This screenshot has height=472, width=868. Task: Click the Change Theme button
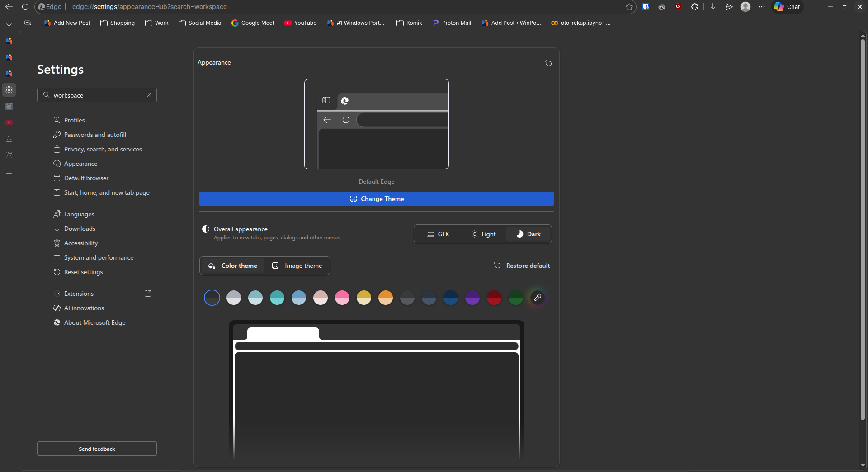click(376, 199)
